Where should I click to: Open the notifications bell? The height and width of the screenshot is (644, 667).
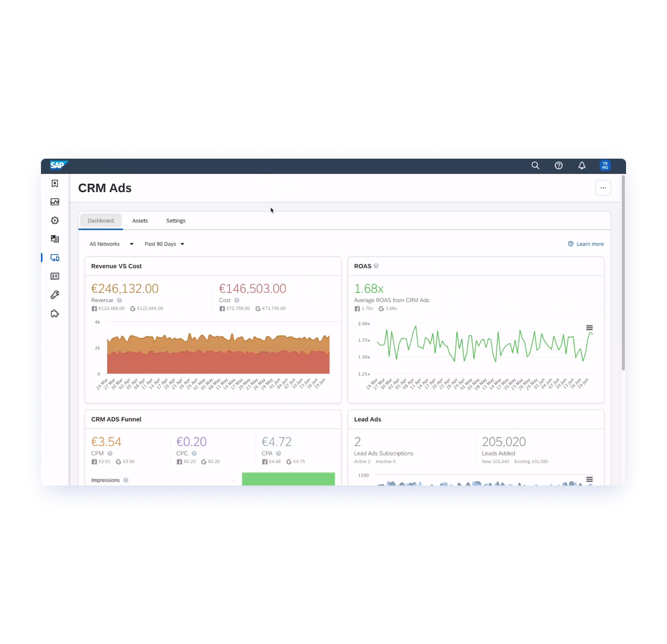click(x=582, y=166)
